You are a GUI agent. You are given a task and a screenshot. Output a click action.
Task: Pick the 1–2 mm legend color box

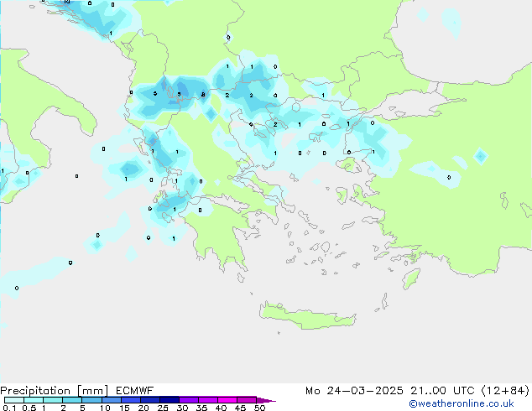53,400
